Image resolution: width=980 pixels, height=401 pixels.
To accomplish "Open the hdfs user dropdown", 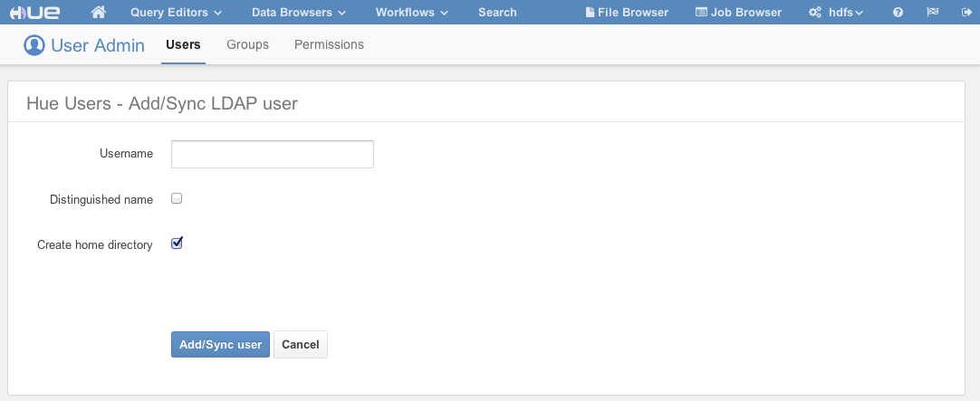I will pos(835,13).
